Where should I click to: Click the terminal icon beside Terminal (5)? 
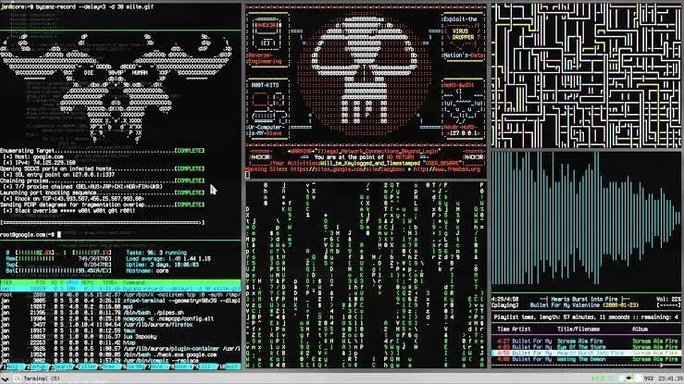pos(17,379)
